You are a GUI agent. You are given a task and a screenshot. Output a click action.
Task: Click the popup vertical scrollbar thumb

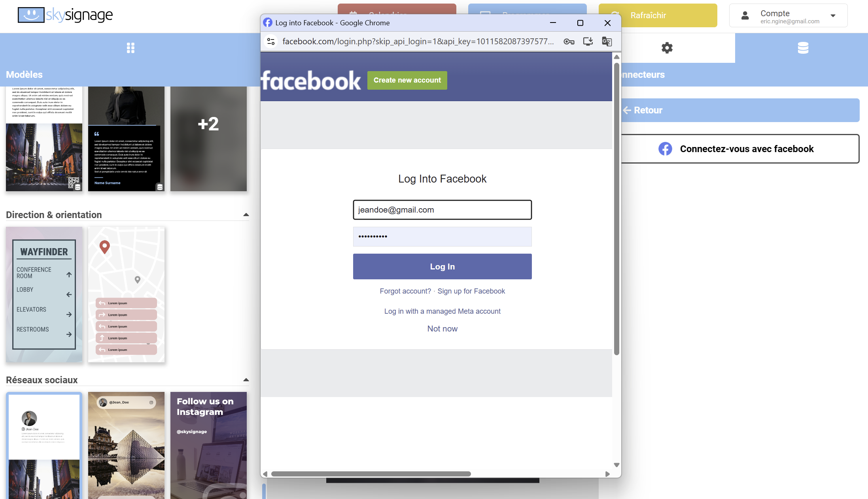click(x=616, y=209)
